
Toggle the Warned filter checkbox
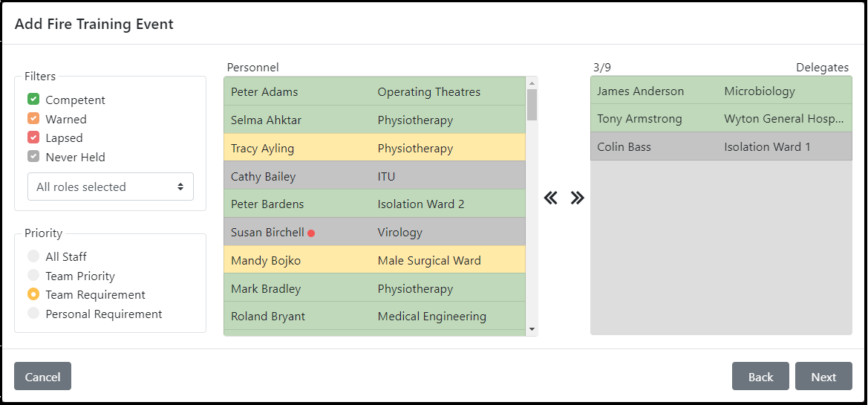[x=33, y=119]
